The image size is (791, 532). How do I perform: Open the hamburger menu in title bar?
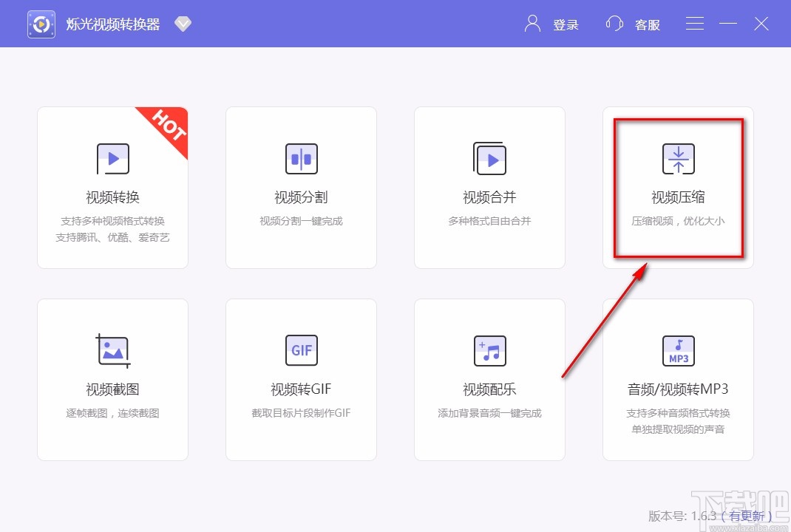[693, 23]
